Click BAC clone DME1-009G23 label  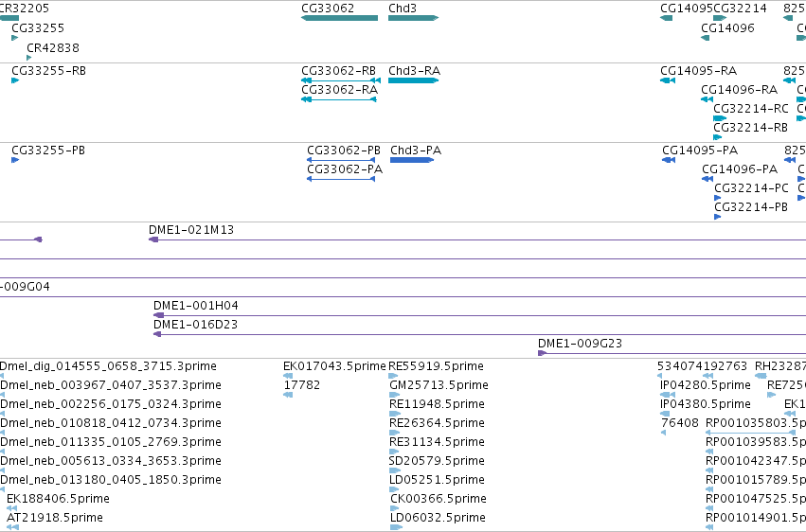[x=580, y=344]
